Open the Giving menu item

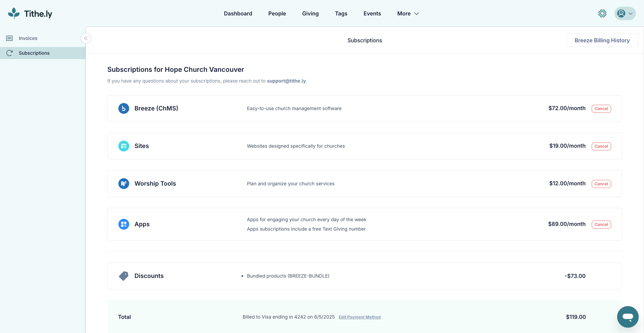310,13
